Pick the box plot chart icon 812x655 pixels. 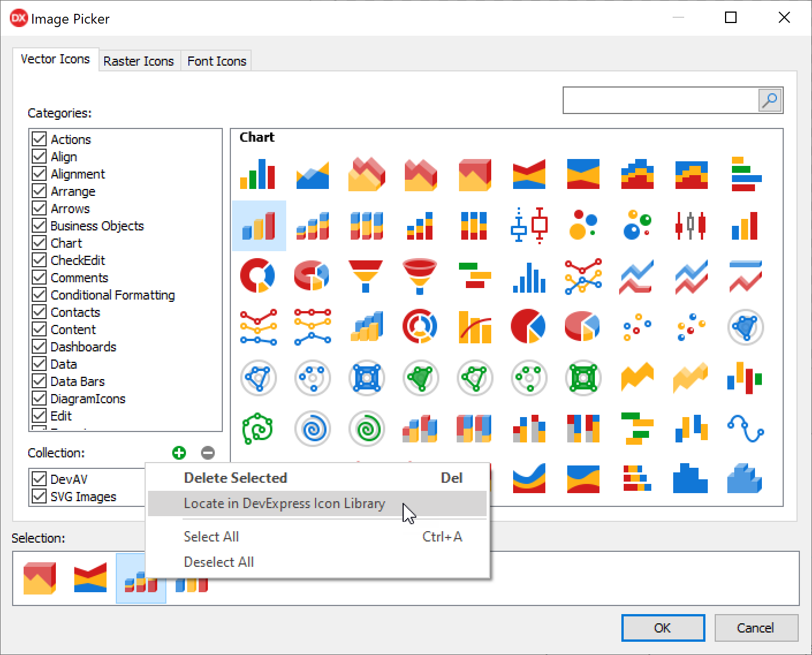click(529, 225)
